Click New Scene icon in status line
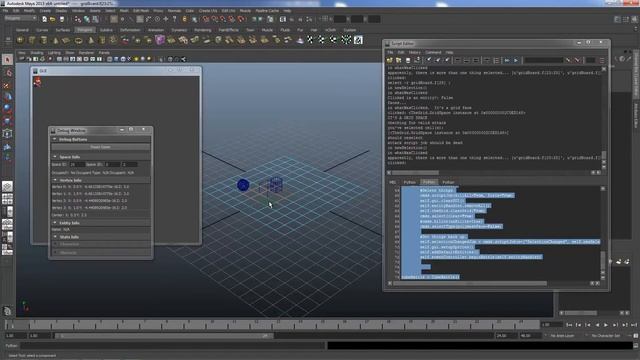Image resolution: width=640 pixels, height=360 pixels. (44, 19)
